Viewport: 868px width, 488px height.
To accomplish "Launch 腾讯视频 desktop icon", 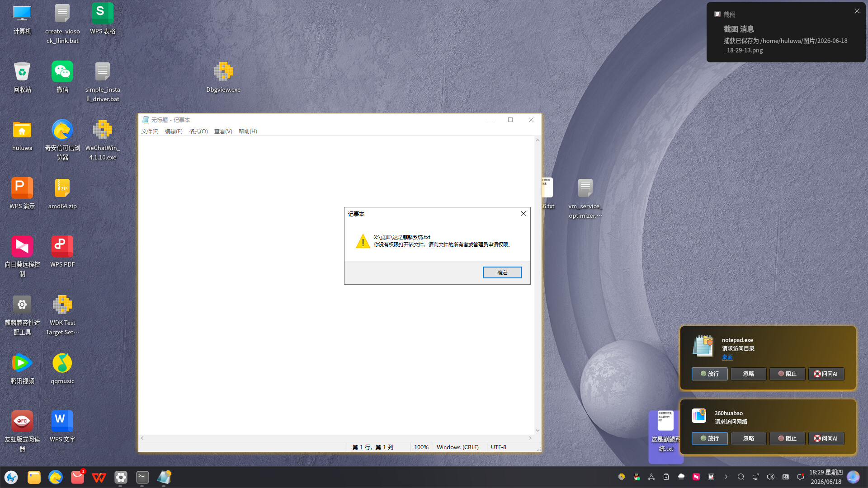I will click(x=22, y=369).
